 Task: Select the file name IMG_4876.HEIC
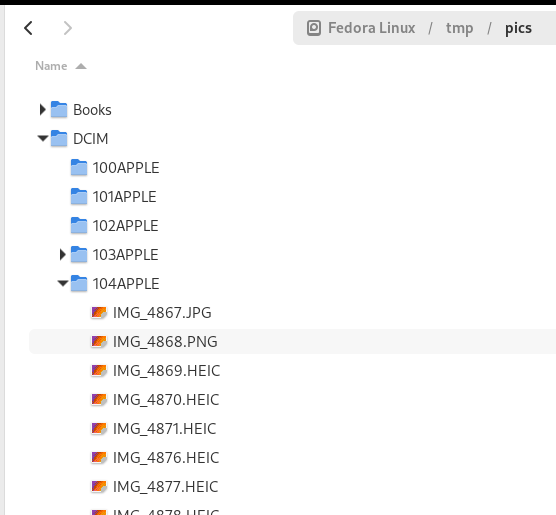(x=166, y=458)
